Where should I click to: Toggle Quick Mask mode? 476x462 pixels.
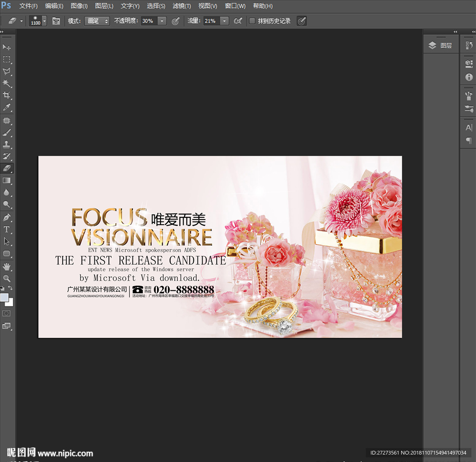click(x=7, y=313)
